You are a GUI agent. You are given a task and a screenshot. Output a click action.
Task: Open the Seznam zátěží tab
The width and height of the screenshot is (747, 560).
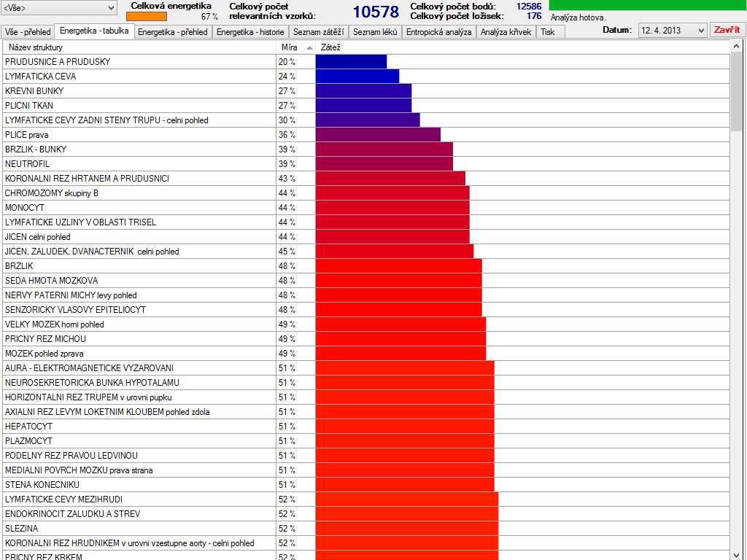318,32
